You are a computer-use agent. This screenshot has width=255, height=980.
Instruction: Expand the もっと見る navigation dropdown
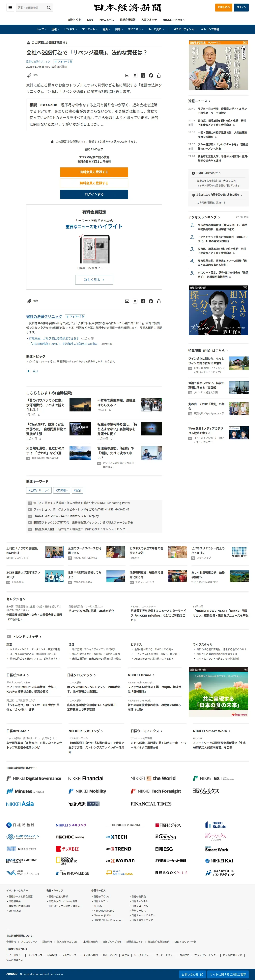point(156,29)
